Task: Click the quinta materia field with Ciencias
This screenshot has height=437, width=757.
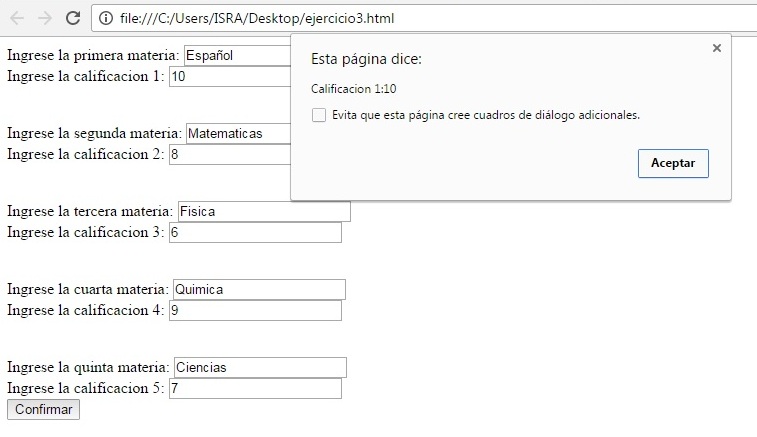Action: 260,367
